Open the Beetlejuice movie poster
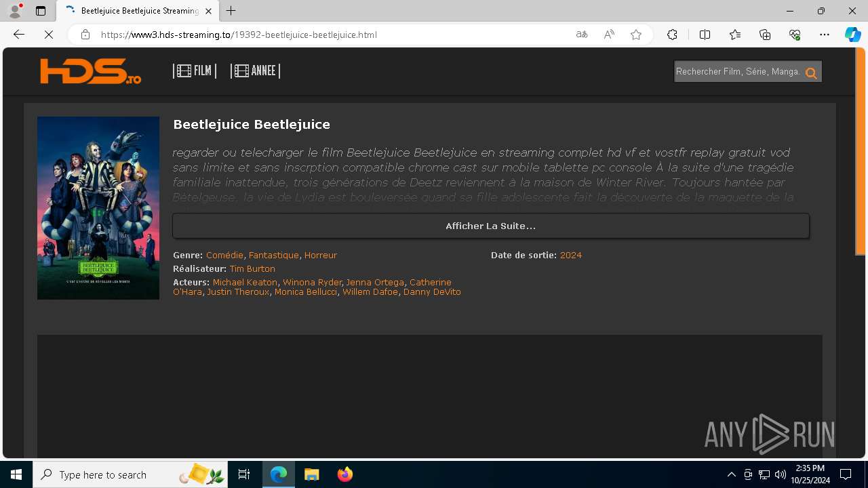Image resolution: width=868 pixels, height=488 pixels. [x=98, y=208]
